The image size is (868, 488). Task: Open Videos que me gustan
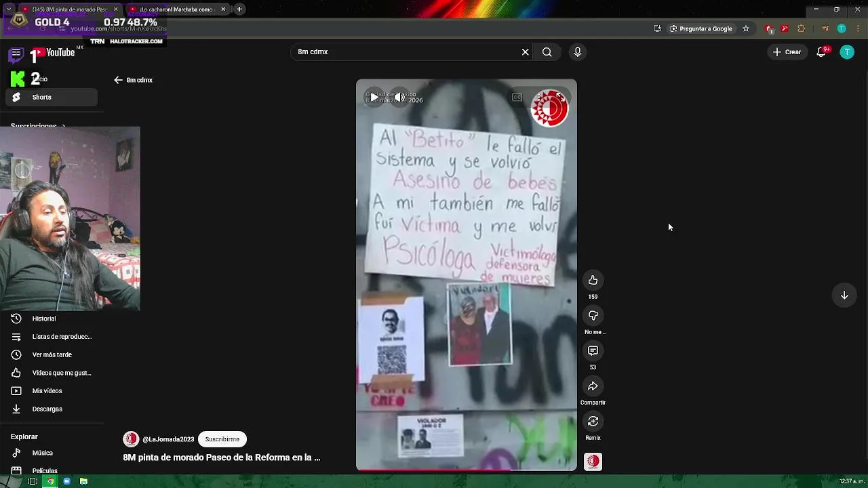(x=52, y=373)
